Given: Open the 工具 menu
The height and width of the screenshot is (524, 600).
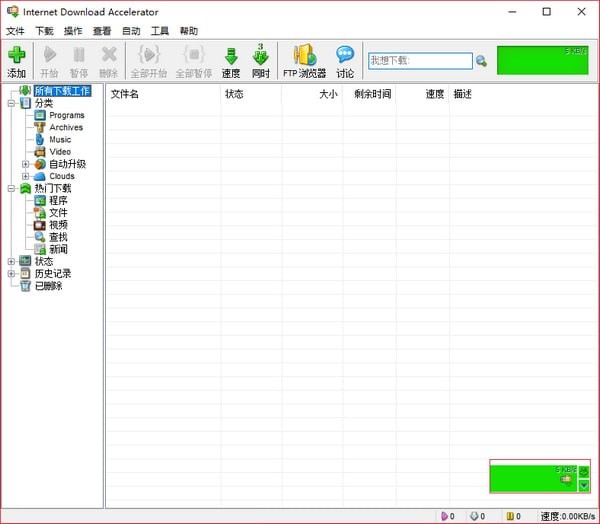Looking at the screenshot, I should point(159,31).
